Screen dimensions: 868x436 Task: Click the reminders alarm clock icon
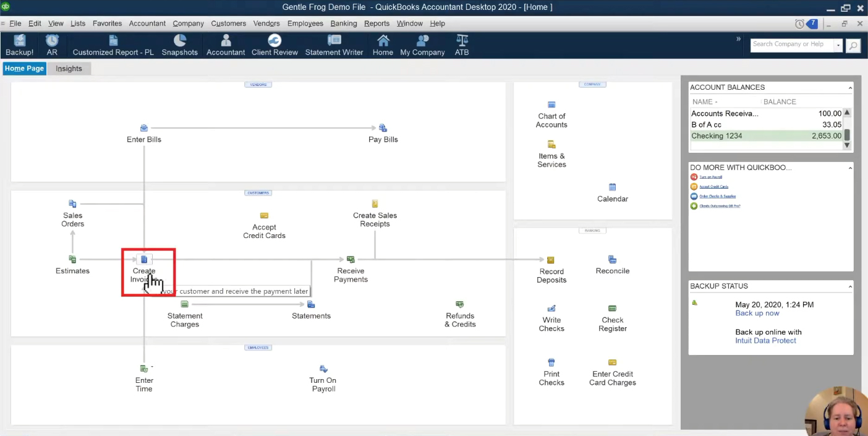click(799, 24)
